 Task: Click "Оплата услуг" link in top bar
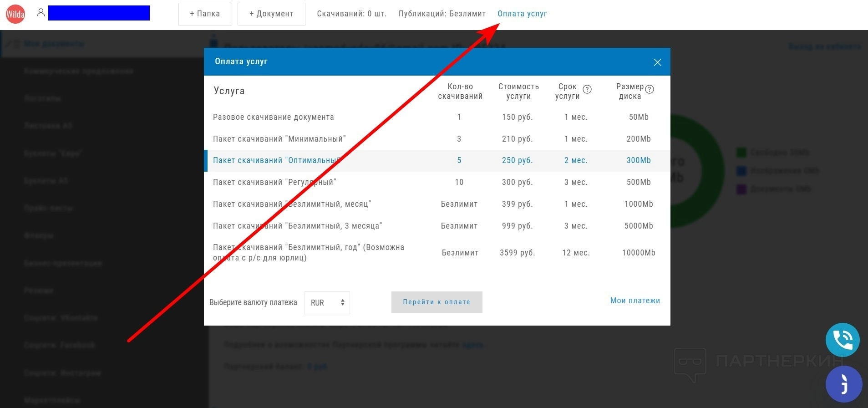point(522,14)
